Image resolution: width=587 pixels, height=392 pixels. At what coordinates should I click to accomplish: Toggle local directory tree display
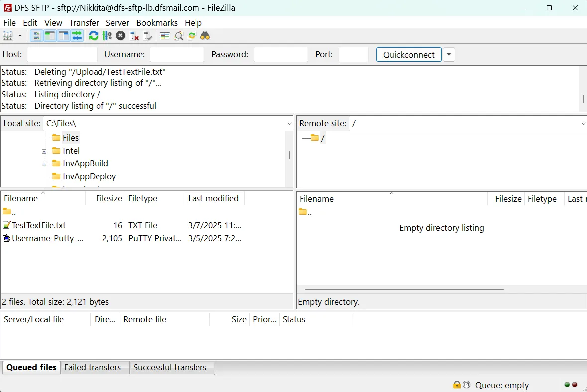tap(50, 36)
